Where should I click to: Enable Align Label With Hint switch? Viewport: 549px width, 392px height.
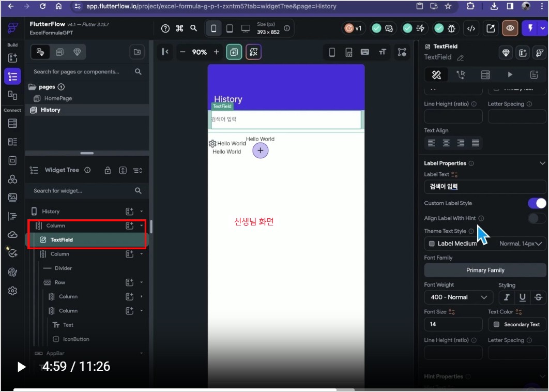[537, 218]
